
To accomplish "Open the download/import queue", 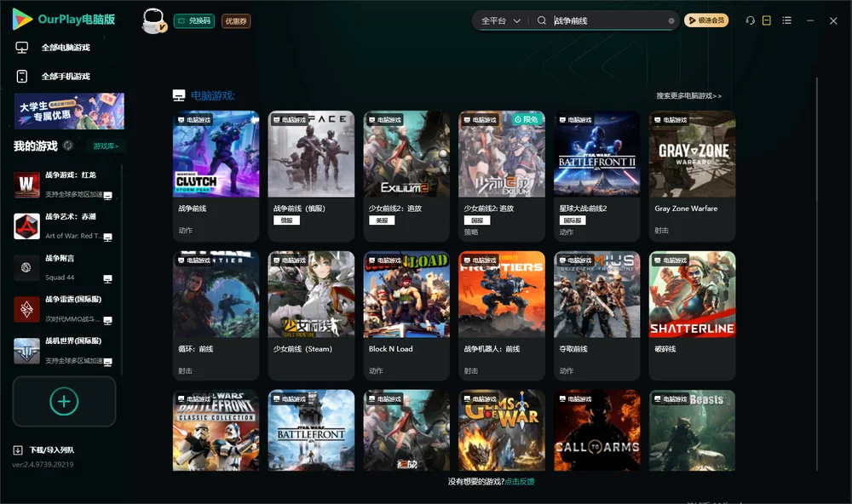I will coord(43,450).
